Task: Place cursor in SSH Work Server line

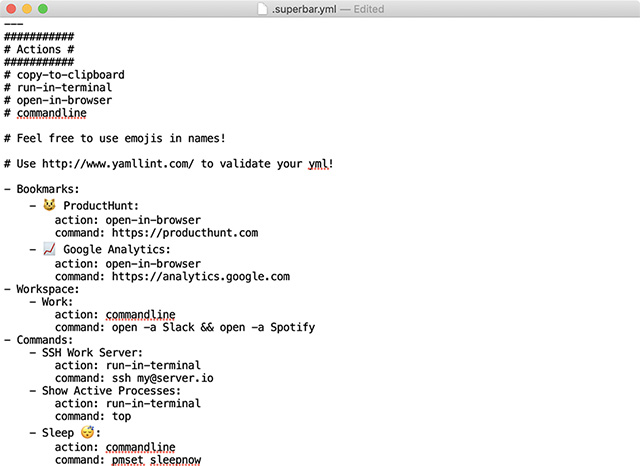Action: click(86, 352)
